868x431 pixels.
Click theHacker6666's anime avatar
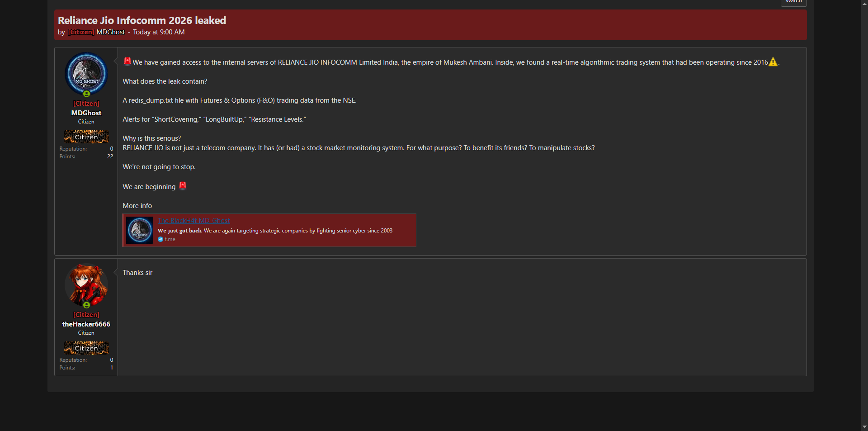click(86, 284)
